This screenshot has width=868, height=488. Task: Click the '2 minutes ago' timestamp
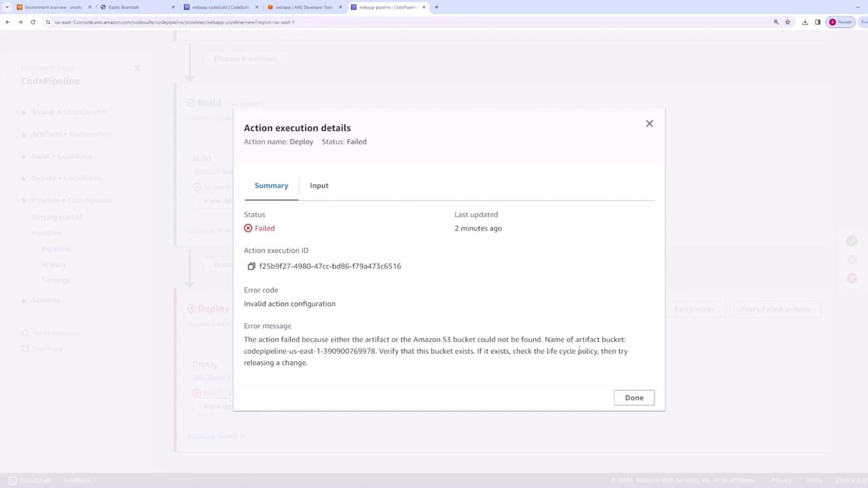coord(478,228)
